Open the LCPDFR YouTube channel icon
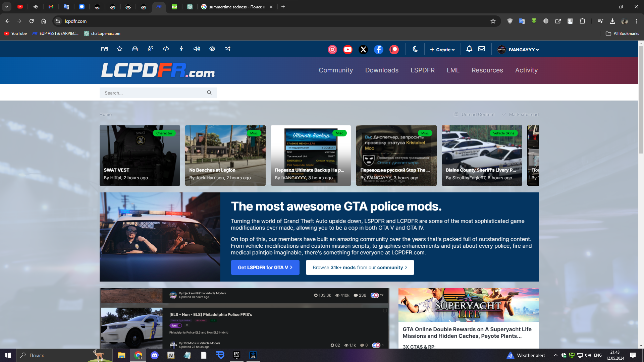The width and height of the screenshot is (644, 362). coord(348,50)
